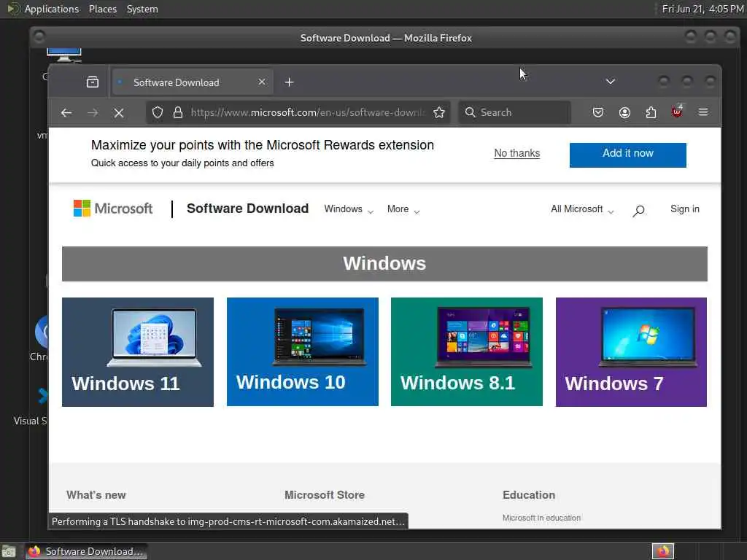Select the Software Download browser tab
747x560 pixels.
[193, 82]
